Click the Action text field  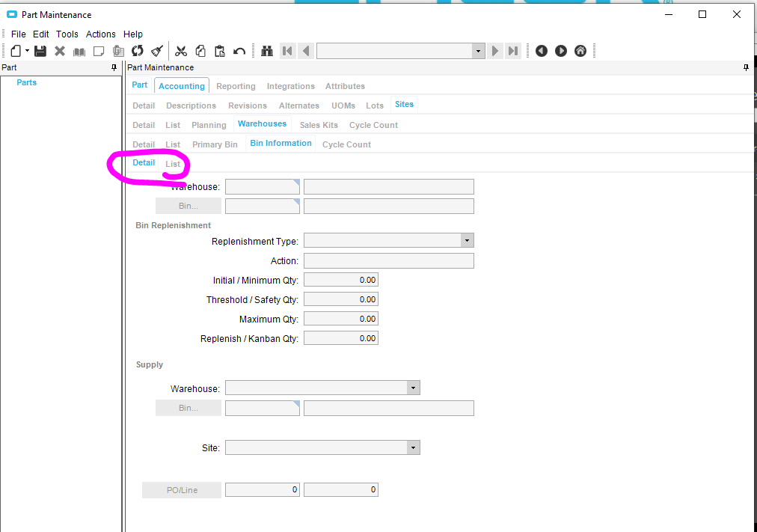coord(389,260)
